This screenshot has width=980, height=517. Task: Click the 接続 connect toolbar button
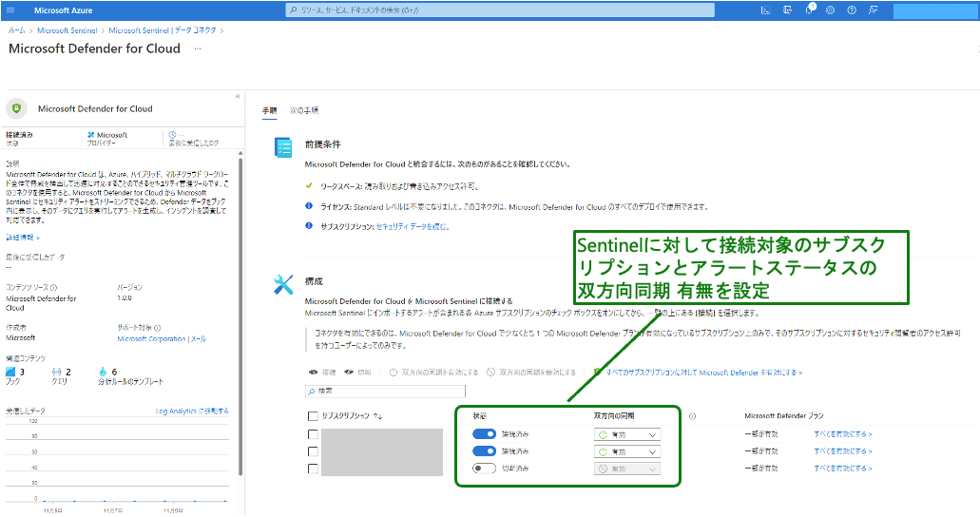coord(322,372)
